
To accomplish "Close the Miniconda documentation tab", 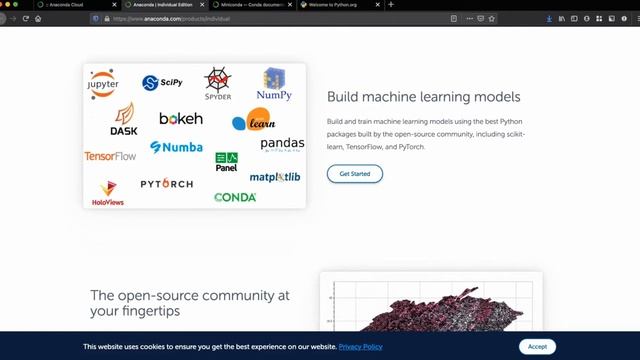I will coord(290,5).
